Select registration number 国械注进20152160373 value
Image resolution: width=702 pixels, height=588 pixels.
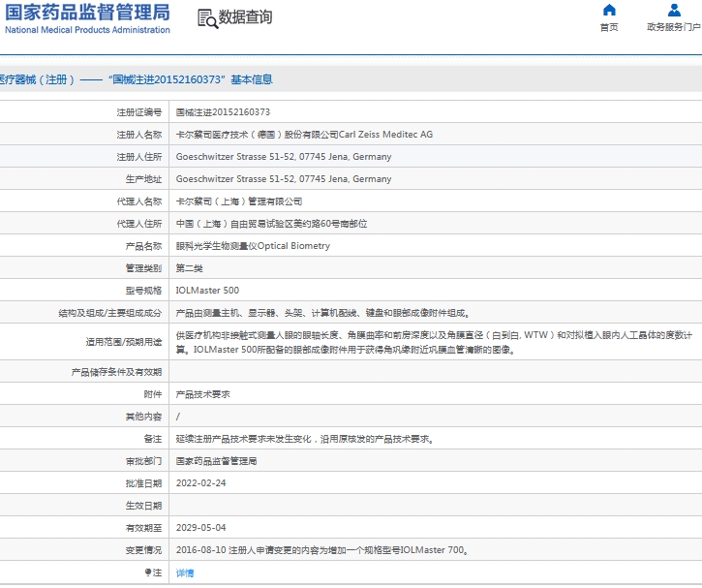pyautogui.click(x=223, y=112)
